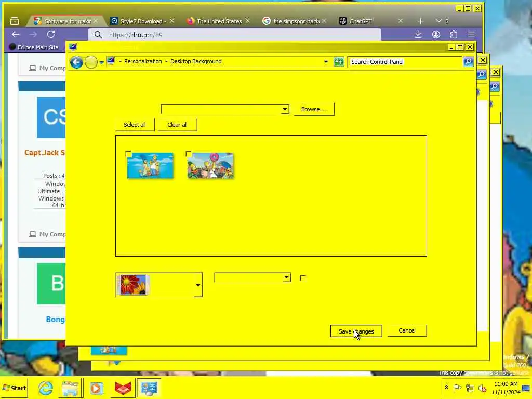Open the browser downloads icon

[x=418, y=34]
